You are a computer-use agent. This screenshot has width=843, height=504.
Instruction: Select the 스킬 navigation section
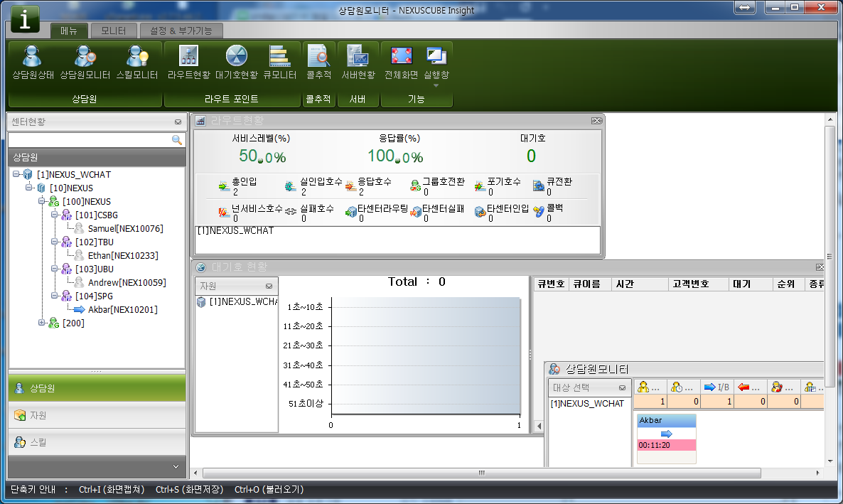[97, 442]
